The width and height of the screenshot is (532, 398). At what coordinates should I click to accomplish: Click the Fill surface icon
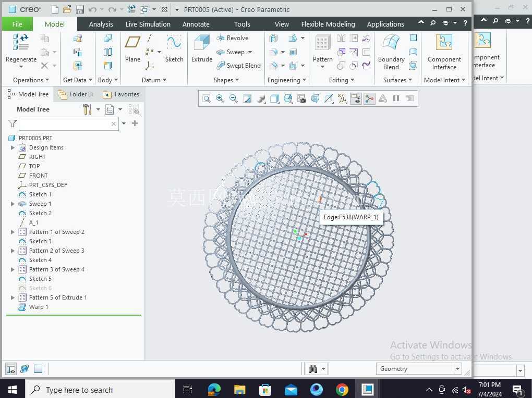coord(413,38)
